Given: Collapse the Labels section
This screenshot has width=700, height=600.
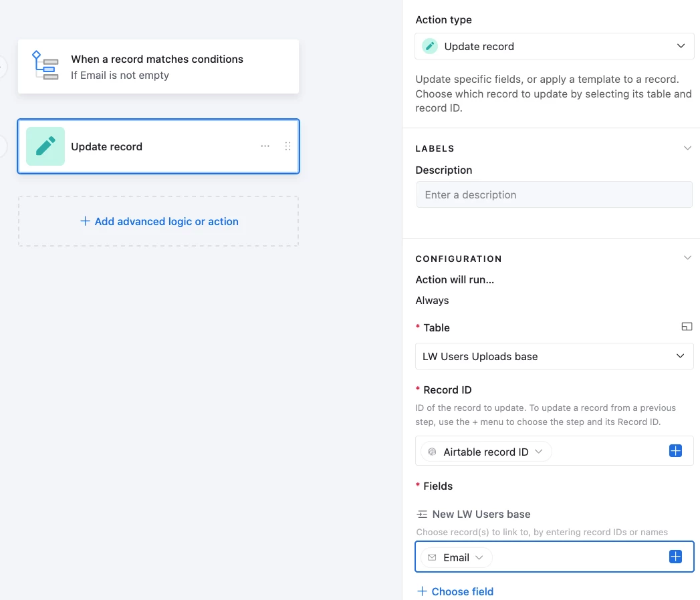Looking at the screenshot, I should (687, 148).
